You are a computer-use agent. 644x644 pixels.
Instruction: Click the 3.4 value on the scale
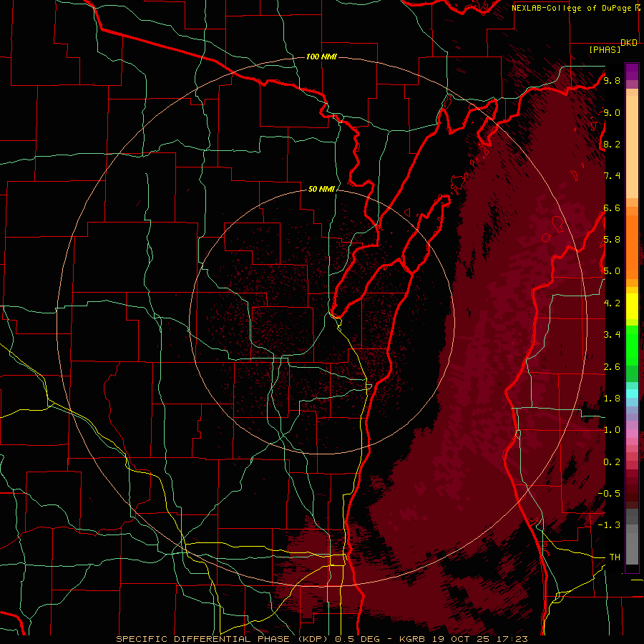612,335
